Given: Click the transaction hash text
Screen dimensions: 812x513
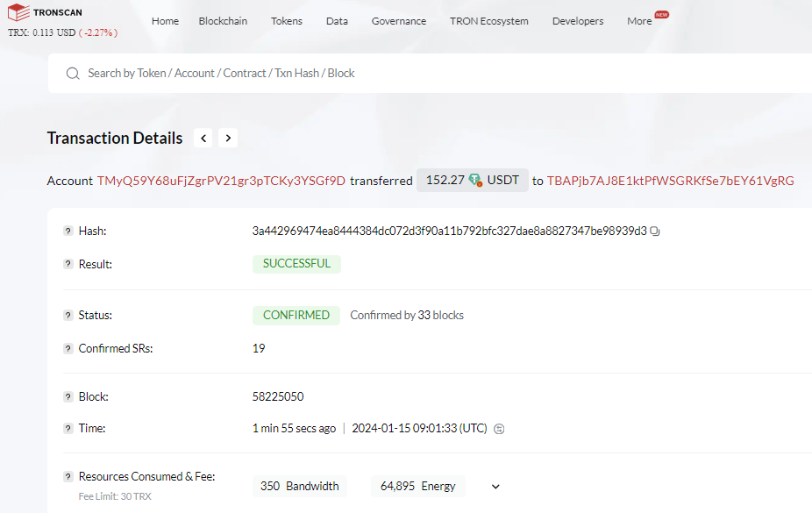Looking at the screenshot, I should (450, 231).
